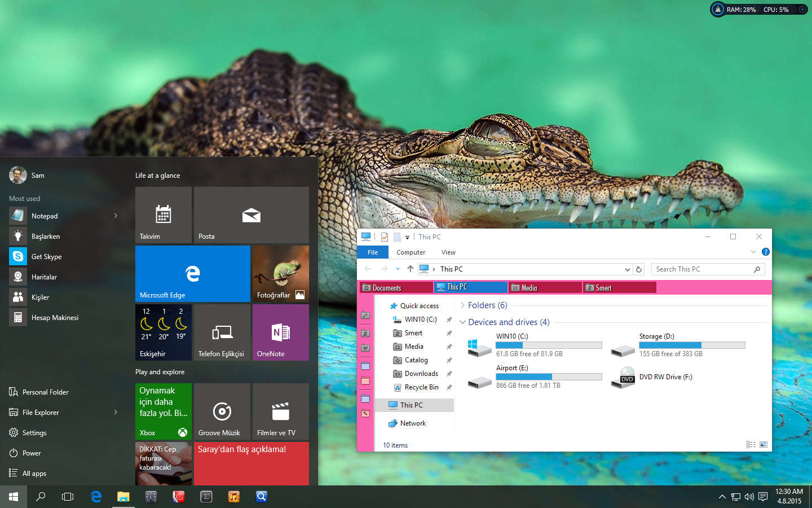Open the Posta mail tile

tap(251, 215)
